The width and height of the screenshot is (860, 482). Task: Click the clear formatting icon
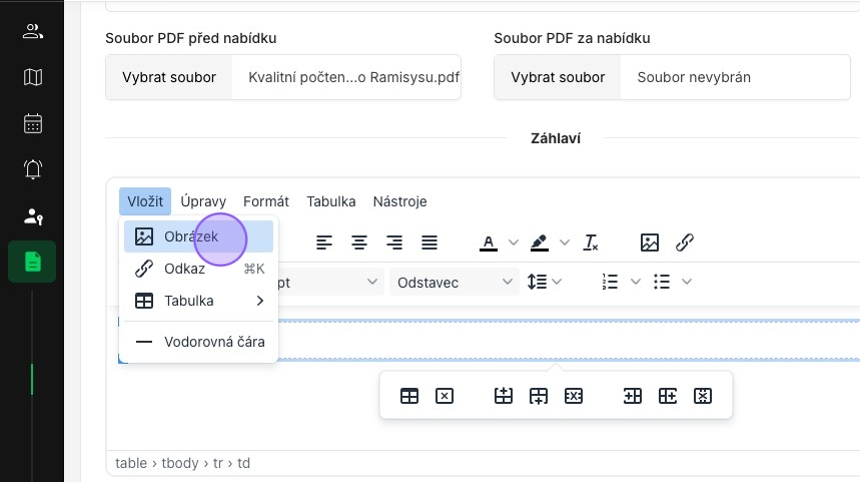coord(591,242)
